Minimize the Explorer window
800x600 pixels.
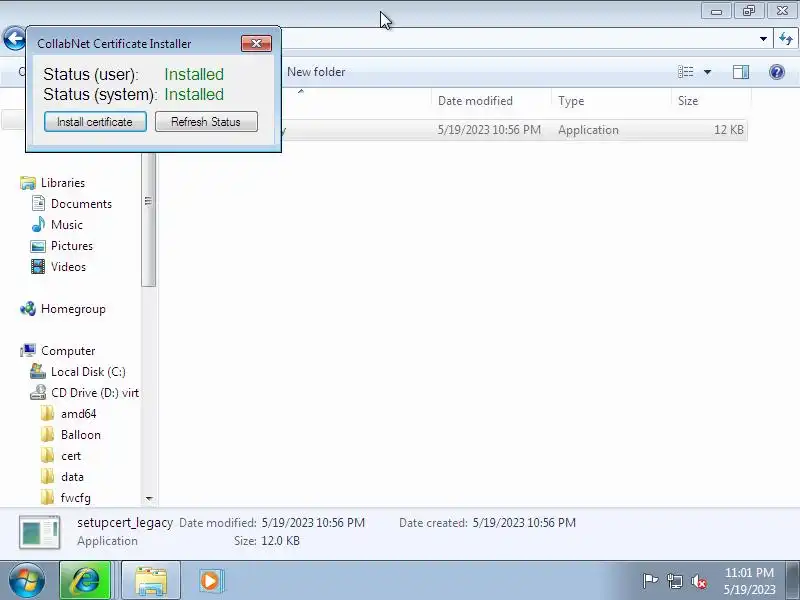point(716,11)
